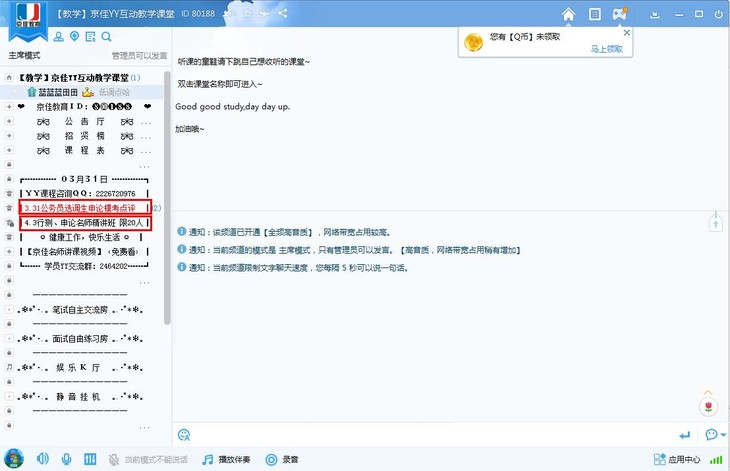Collapse the 静音挂机 channel
The height and width of the screenshot is (471, 730).
point(9,397)
